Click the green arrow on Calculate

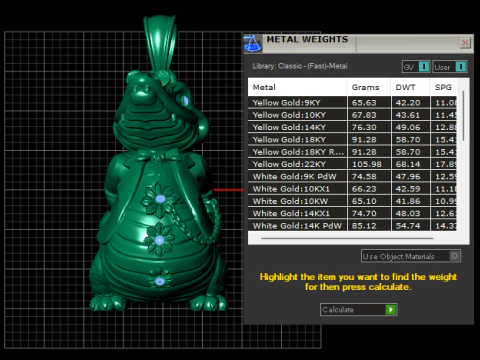[x=391, y=310]
